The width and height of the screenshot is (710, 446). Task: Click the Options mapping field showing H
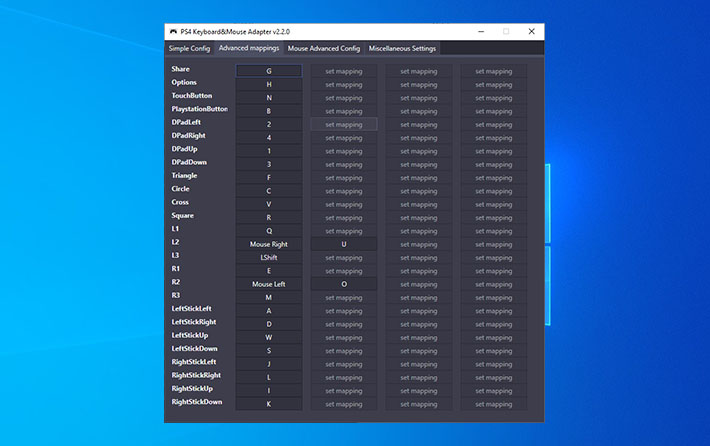(x=269, y=84)
